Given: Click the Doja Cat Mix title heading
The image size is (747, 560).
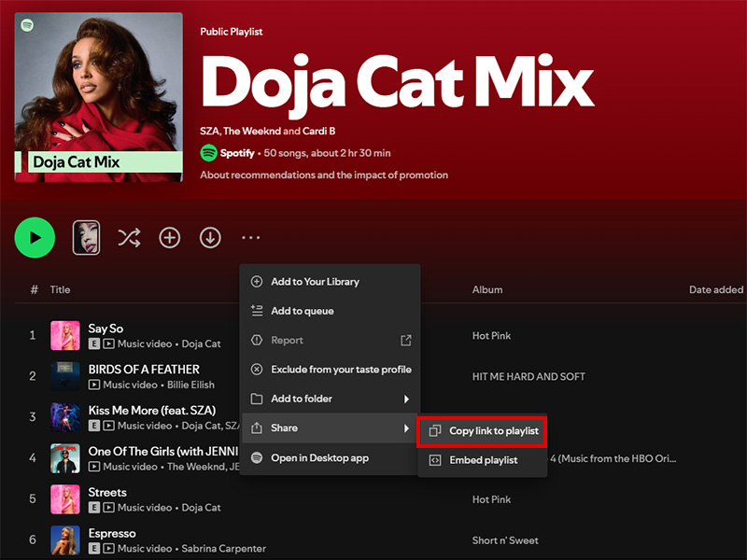Looking at the screenshot, I should tap(398, 86).
